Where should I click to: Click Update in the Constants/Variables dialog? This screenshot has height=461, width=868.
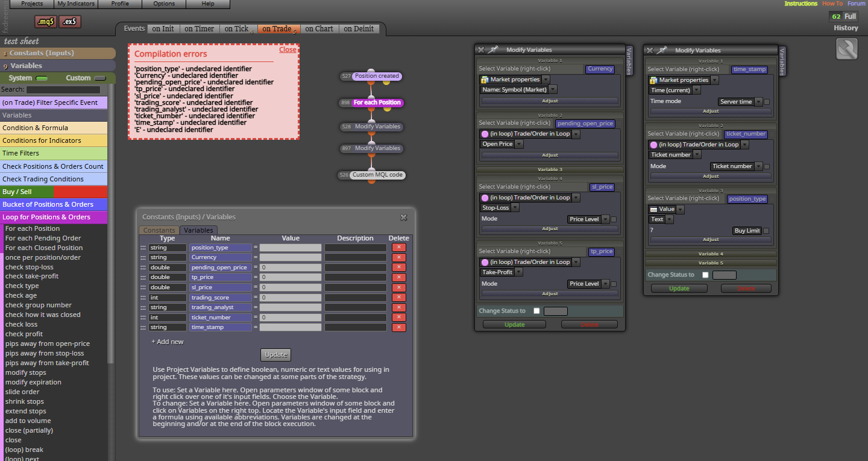[276, 354]
